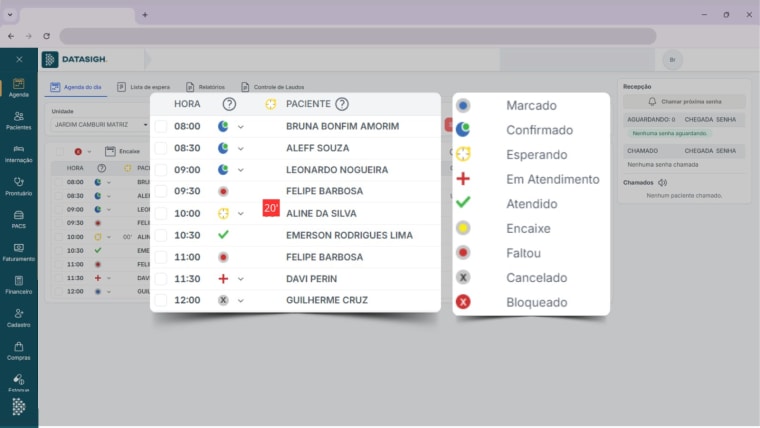Click the Datasigh logo
This screenshot has height=428, width=760.
point(75,59)
